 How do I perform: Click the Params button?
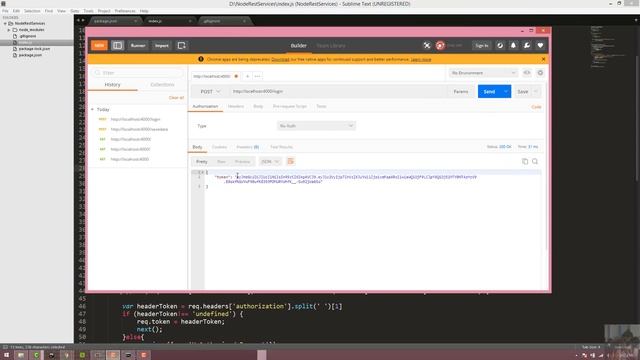461,91
